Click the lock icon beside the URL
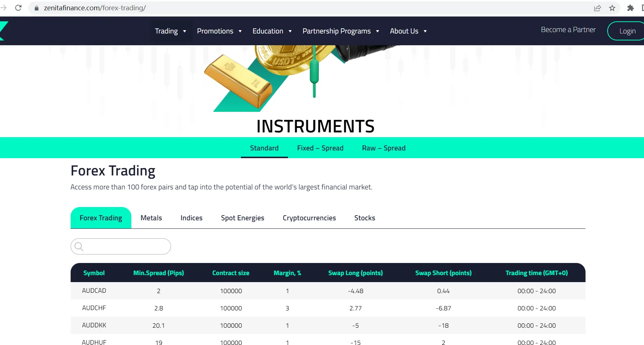 [36, 8]
